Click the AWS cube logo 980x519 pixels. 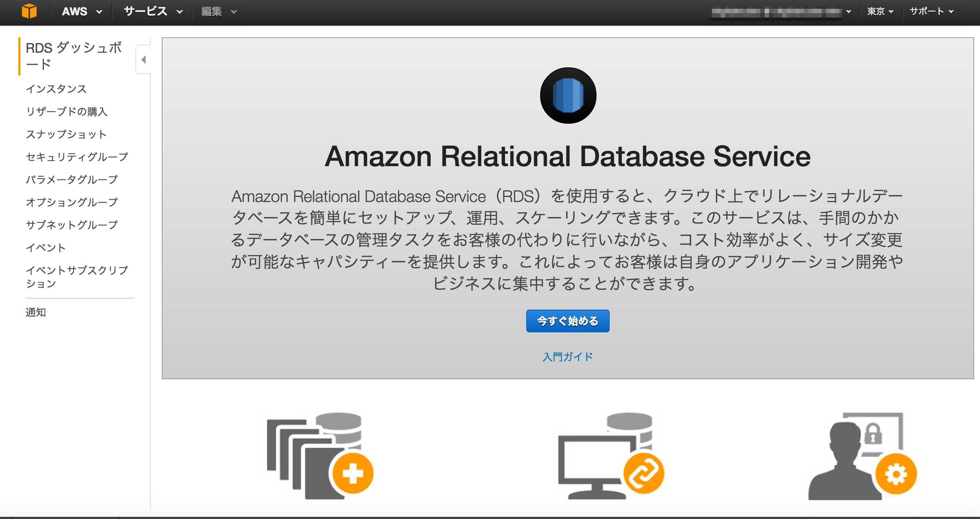pyautogui.click(x=30, y=11)
